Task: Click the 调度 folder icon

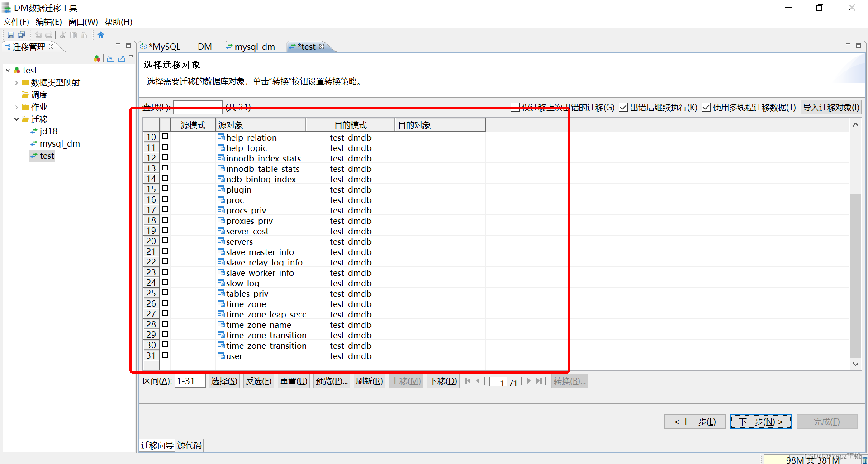Action: click(25, 95)
